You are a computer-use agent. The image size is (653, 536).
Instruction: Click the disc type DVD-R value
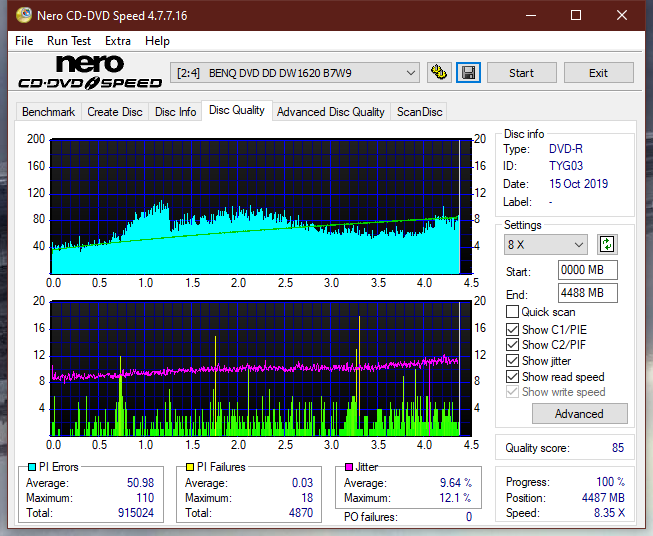[566, 149]
